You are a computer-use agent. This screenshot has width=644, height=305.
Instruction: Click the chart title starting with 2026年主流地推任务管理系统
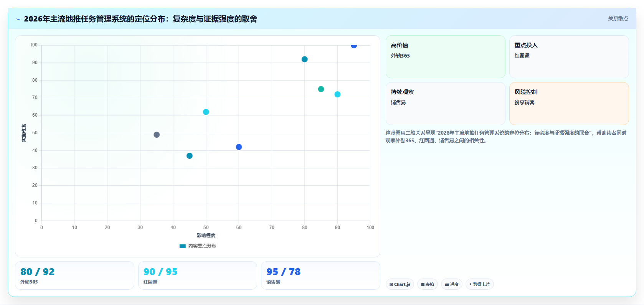(140, 19)
